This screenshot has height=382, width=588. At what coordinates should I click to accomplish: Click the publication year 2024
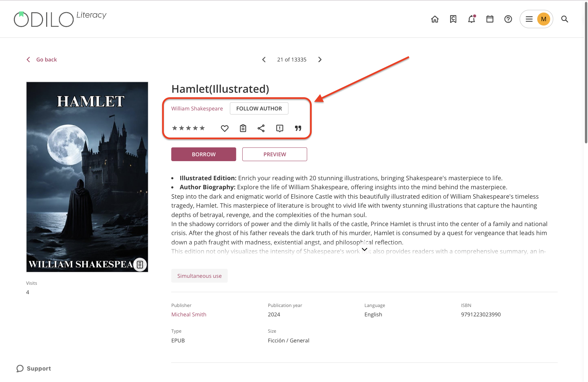[274, 314]
